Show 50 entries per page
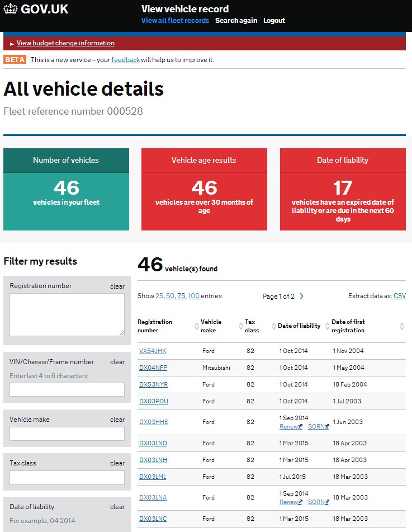Viewport: 412px width, 532px height. click(x=170, y=296)
